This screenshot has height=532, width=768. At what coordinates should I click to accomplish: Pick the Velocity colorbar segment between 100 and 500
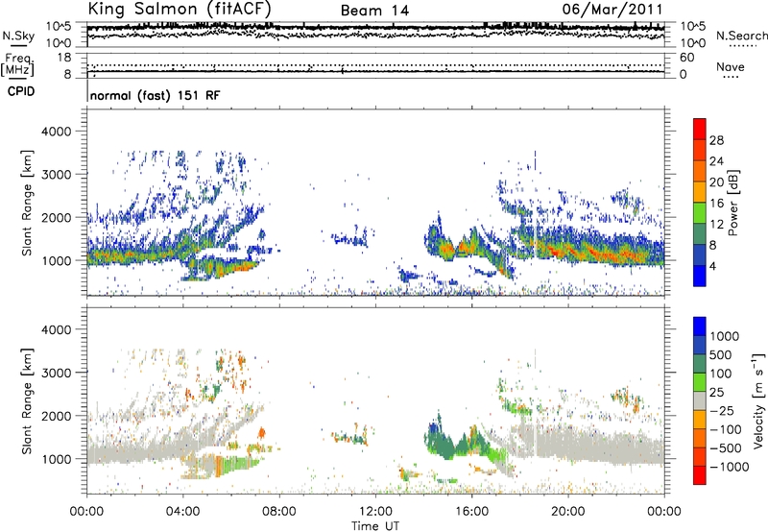[x=700, y=364]
